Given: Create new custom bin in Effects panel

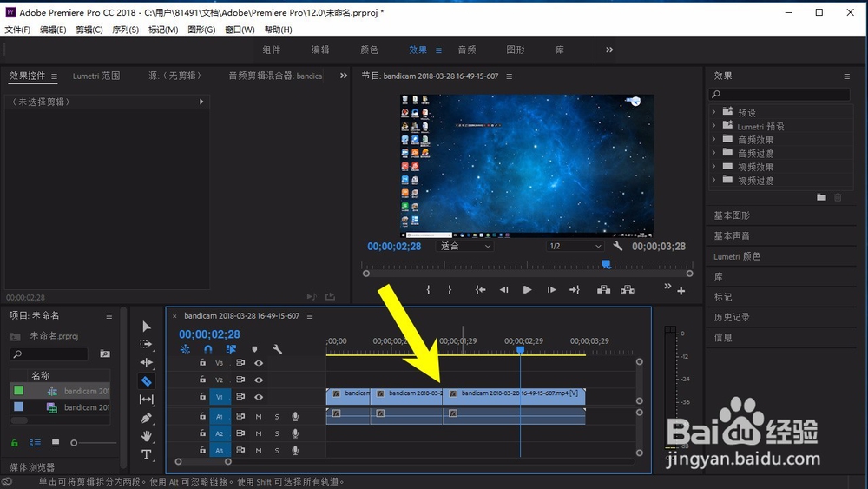Looking at the screenshot, I should 821,197.
